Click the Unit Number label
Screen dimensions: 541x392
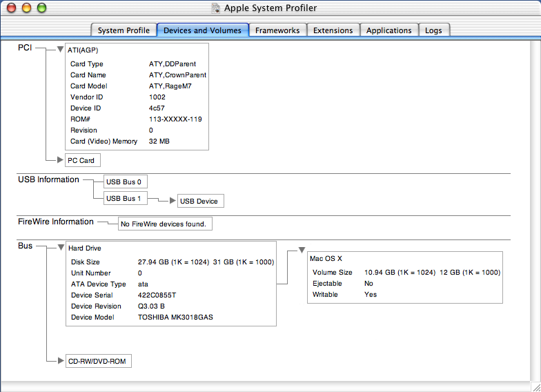91,273
